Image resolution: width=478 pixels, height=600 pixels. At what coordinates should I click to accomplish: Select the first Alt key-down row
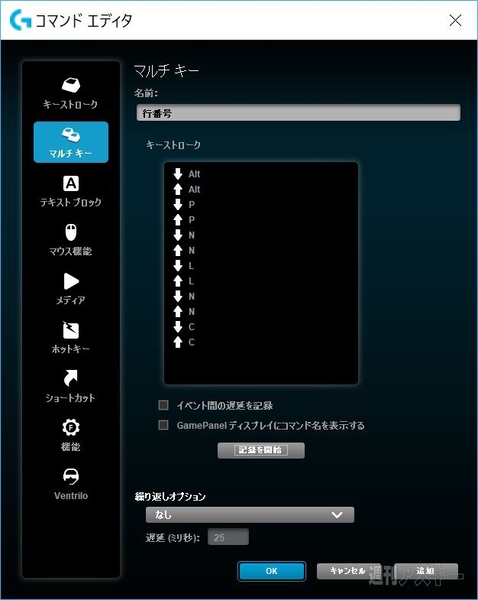tap(187, 174)
